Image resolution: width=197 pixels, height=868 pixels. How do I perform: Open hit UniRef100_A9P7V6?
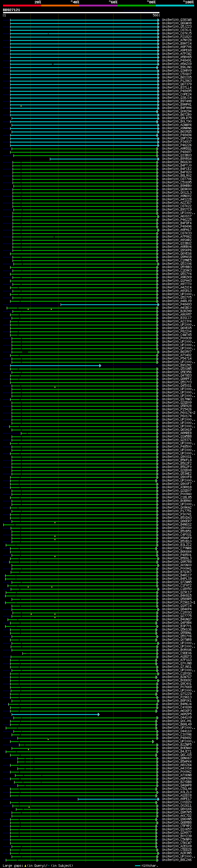[177, 47]
